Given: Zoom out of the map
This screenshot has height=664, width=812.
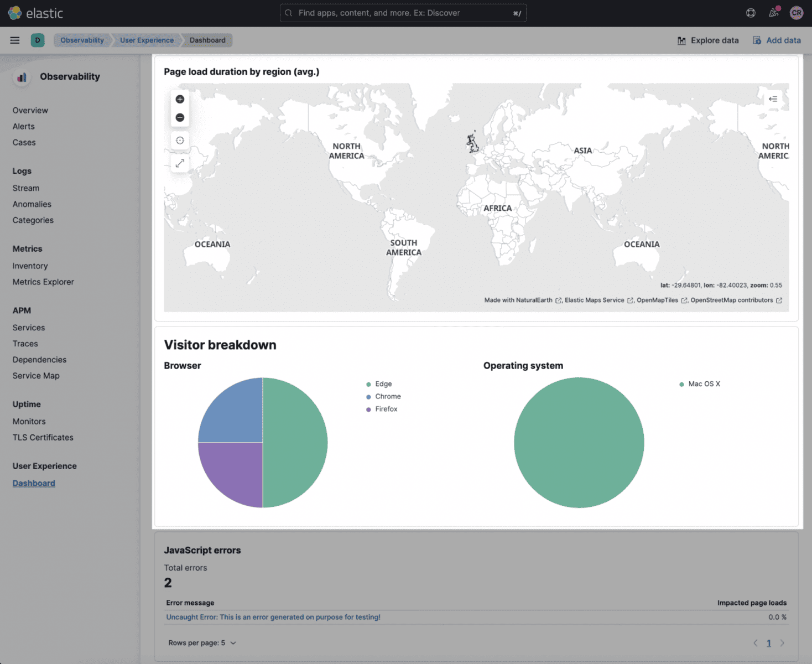Looking at the screenshot, I should click(x=180, y=117).
